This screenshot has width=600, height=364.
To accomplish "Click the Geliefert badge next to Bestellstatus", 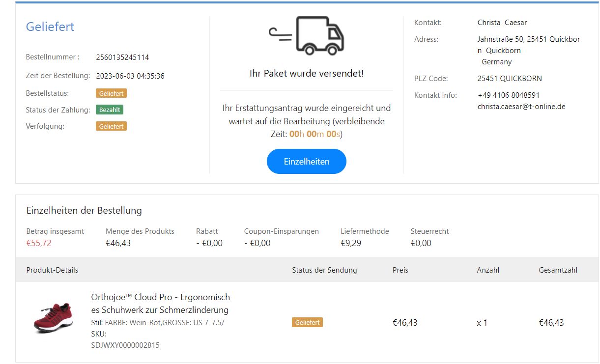I will [x=111, y=93].
